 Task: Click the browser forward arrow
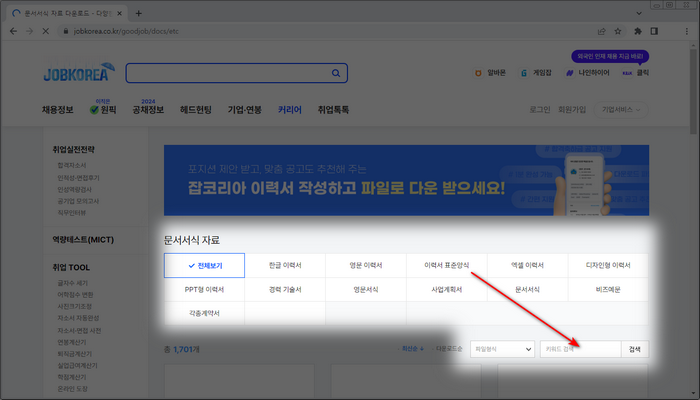coord(29,31)
